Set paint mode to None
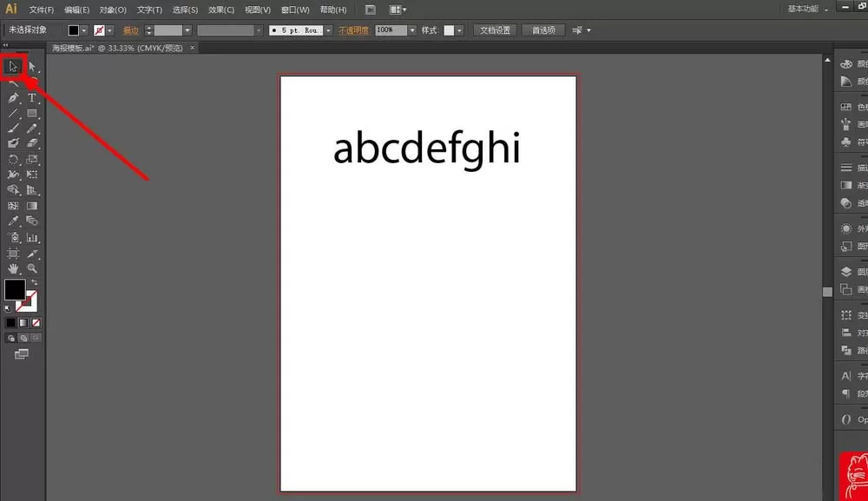Image resolution: width=868 pixels, height=501 pixels. click(36, 323)
